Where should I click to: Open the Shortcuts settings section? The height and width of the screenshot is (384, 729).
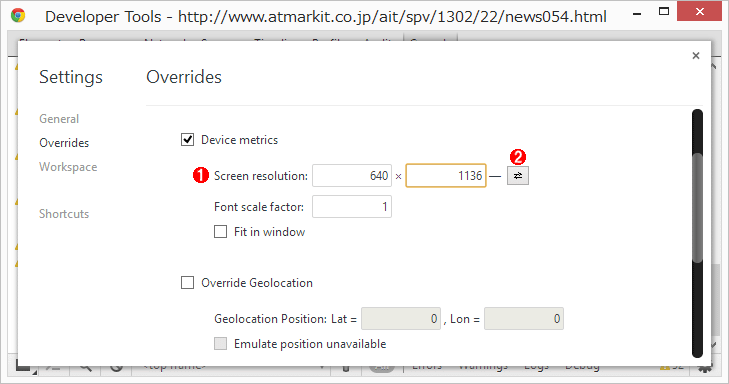click(x=64, y=214)
